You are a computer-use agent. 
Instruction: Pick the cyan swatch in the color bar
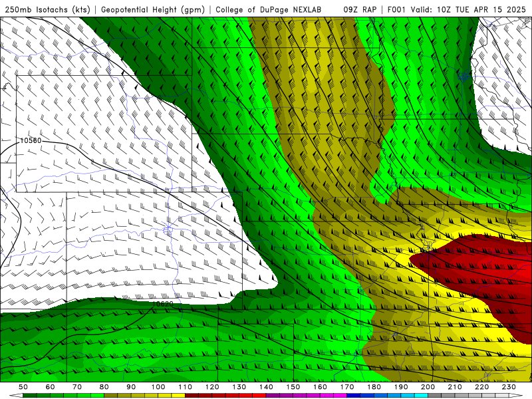click(x=422, y=396)
